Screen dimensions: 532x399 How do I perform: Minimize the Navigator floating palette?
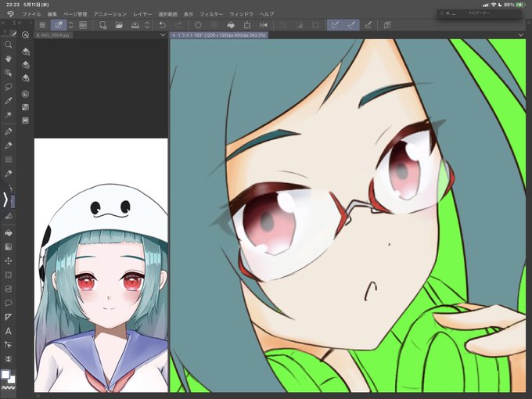454,13
